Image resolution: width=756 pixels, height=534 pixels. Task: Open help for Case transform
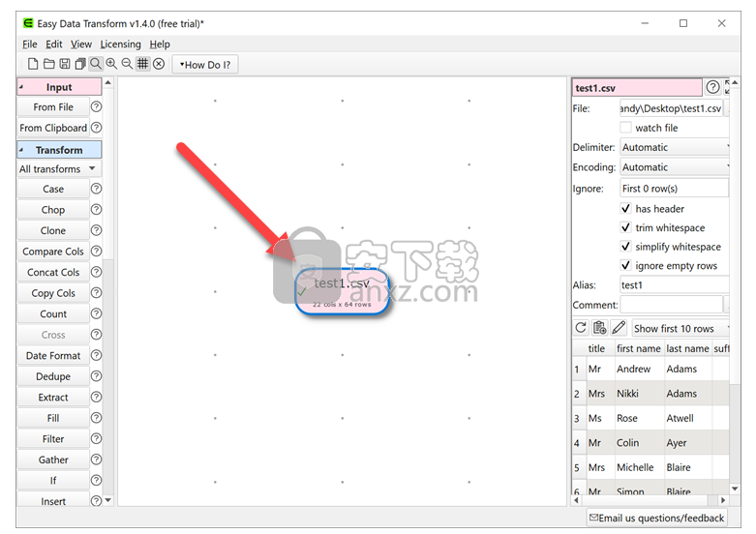(97, 189)
